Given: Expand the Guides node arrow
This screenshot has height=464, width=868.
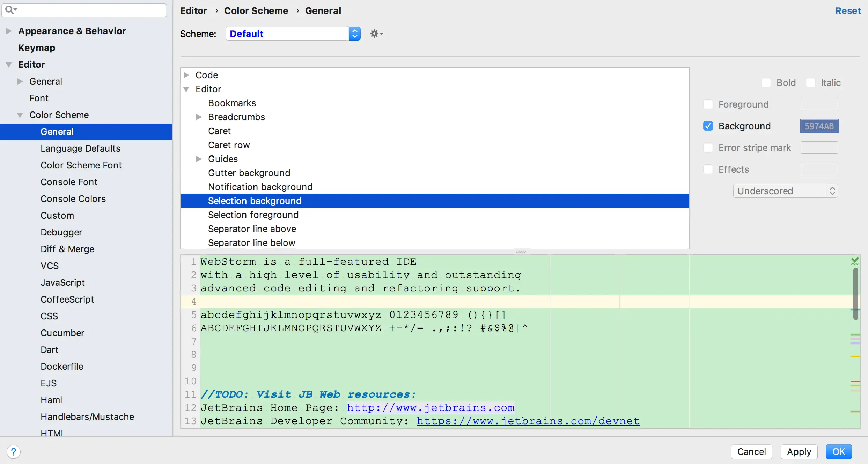Looking at the screenshot, I should click(x=199, y=159).
